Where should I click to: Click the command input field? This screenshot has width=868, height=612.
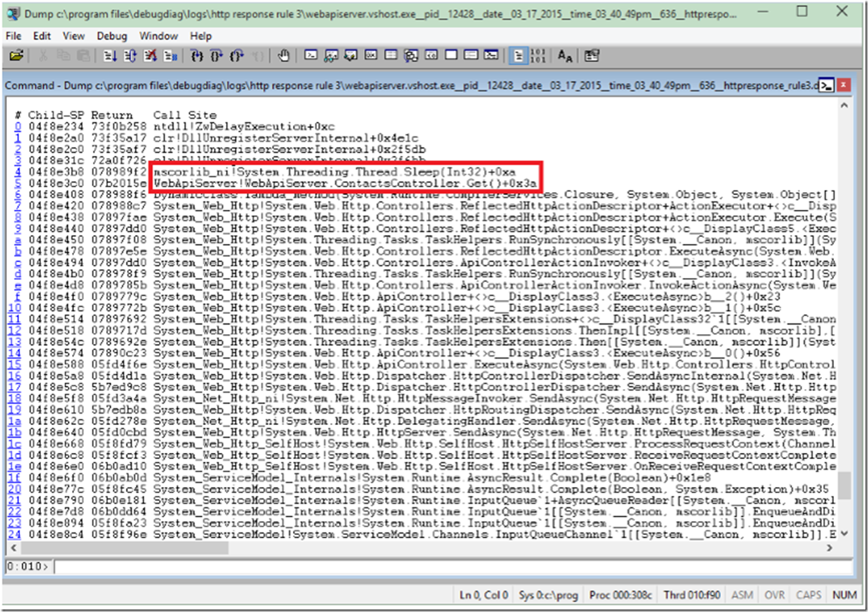(x=453, y=567)
